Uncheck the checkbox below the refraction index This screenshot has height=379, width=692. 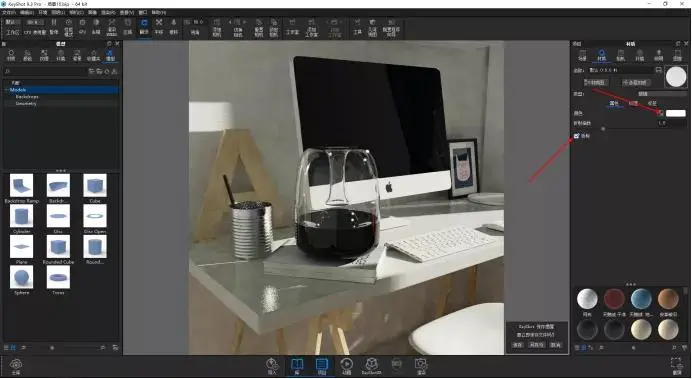pyautogui.click(x=576, y=136)
